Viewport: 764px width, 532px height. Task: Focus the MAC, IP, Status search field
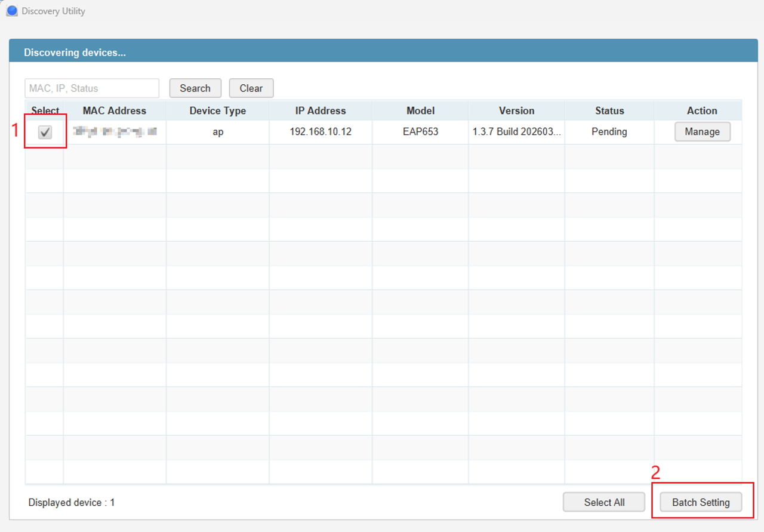tap(92, 88)
